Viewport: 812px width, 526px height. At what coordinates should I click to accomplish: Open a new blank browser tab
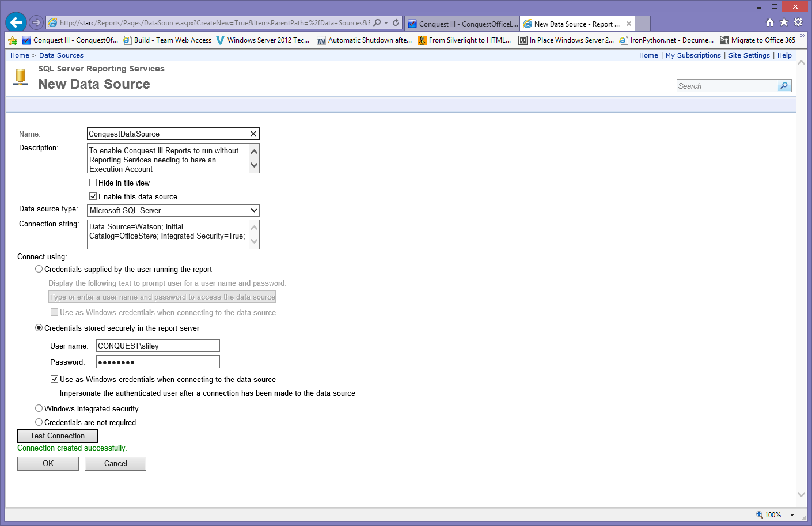(643, 24)
